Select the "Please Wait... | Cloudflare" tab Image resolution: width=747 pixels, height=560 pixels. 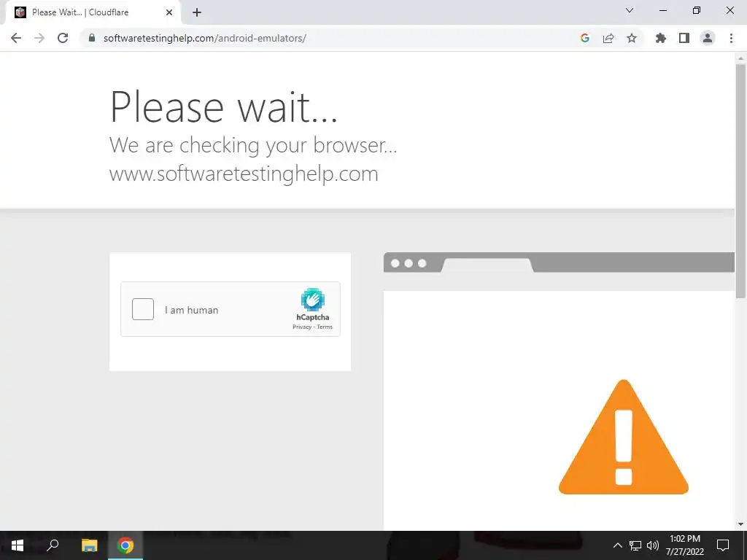[93, 12]
